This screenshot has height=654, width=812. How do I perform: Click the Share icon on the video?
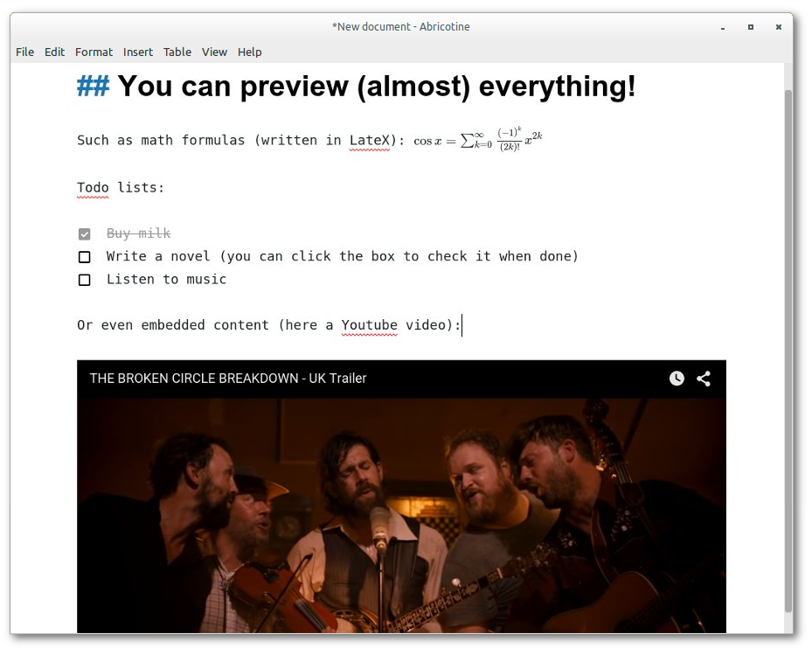(x=704, y=379)
